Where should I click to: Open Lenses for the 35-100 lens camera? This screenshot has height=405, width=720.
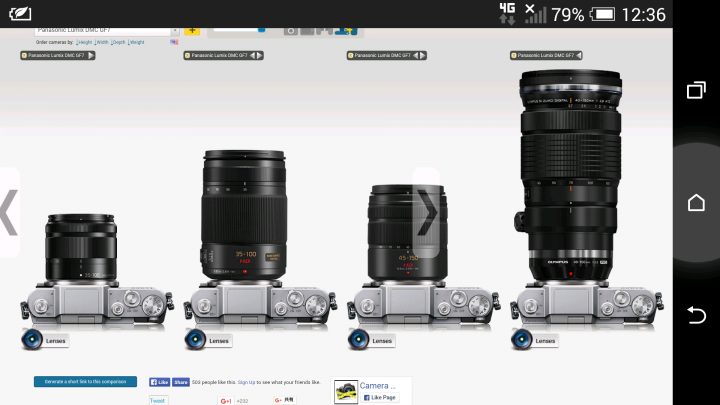click(x=208, y=340)
